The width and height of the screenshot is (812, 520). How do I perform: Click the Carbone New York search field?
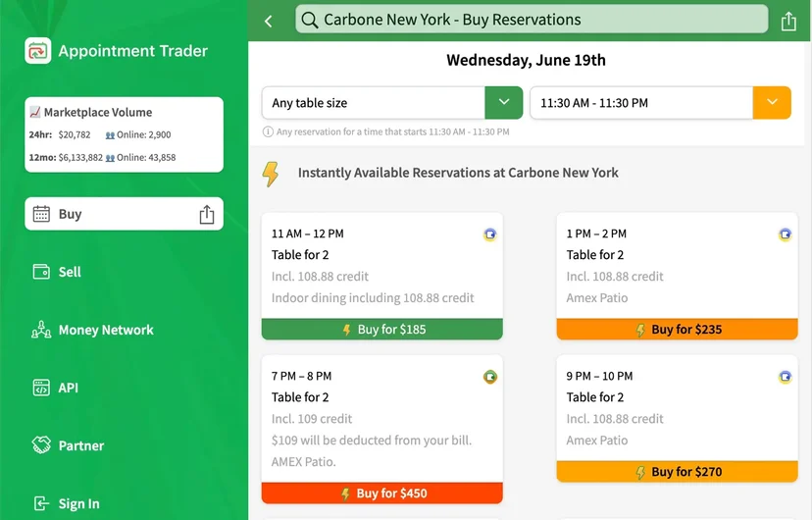(x=532, y=20)
